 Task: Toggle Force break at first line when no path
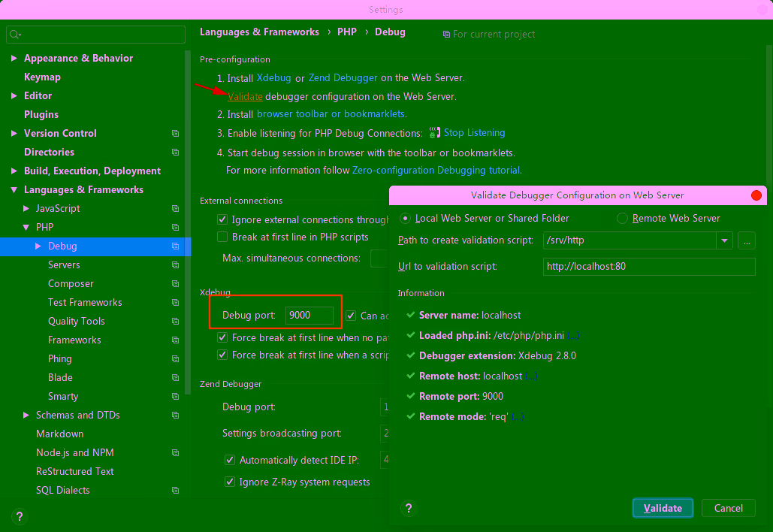click(x=222, y=337)
